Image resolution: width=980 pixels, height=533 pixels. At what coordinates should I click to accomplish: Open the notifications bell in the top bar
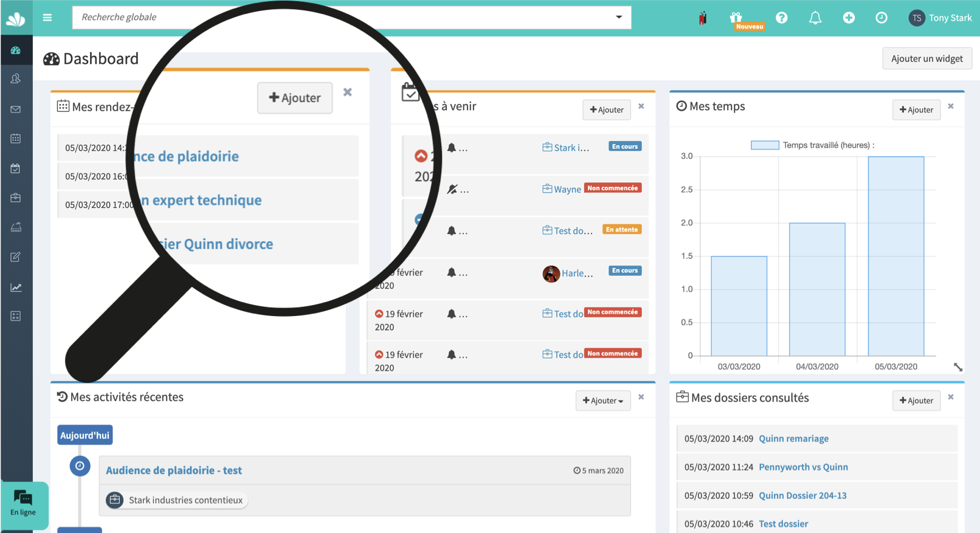[x=815, y=18]
